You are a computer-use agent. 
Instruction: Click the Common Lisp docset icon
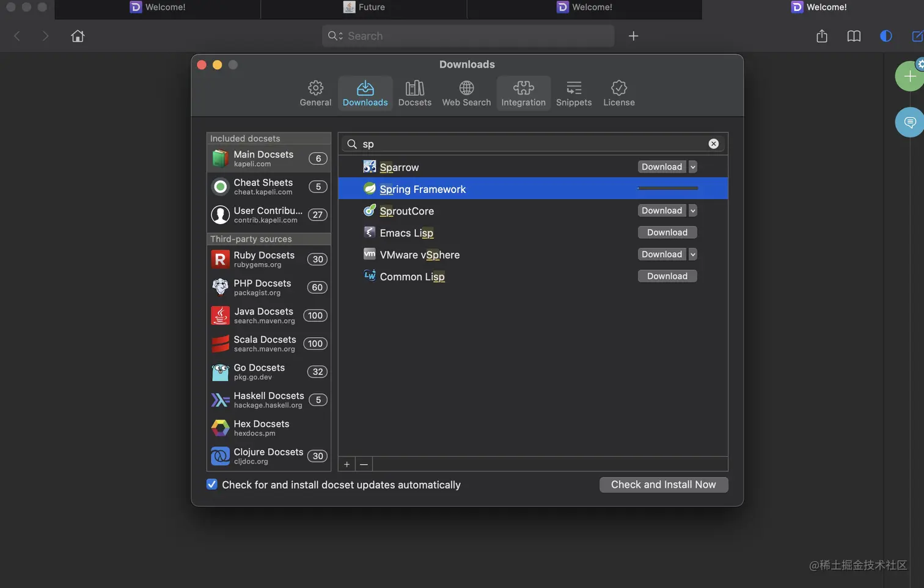coord(370,275)
